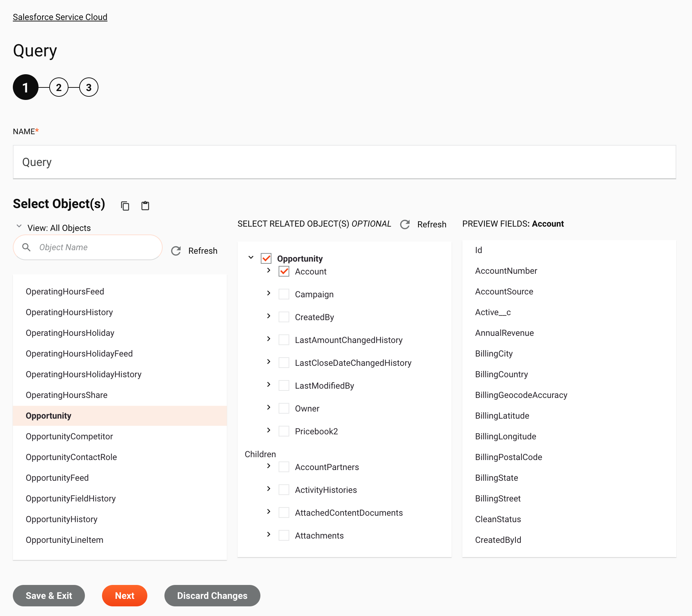Viewport: 692px width, 616px height.
Task: Check the AccountPartners child checkbox
Action: (284, 467)
